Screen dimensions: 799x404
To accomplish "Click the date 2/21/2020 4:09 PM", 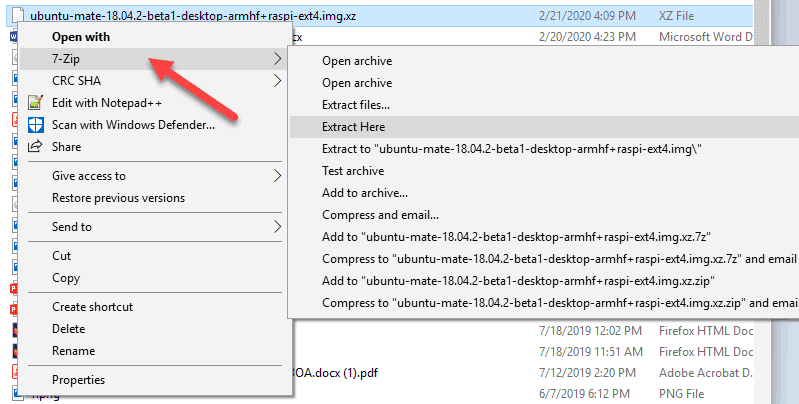I will (x=587, y=16).
